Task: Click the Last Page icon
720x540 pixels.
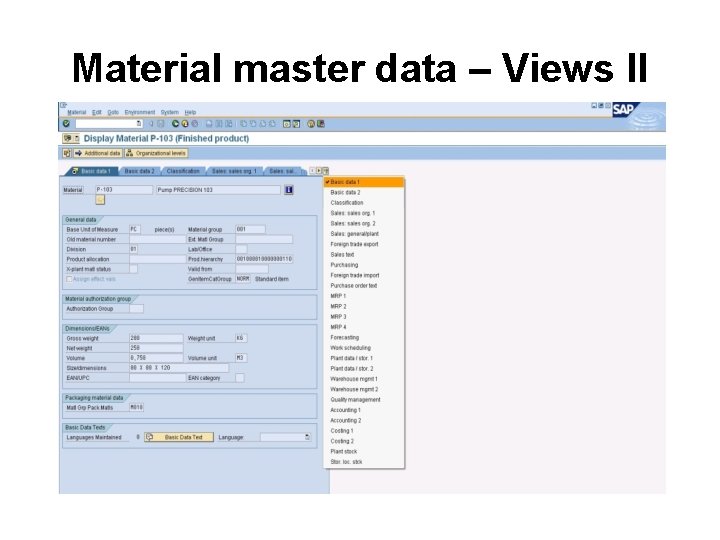Action: click(x=272, y=124)
